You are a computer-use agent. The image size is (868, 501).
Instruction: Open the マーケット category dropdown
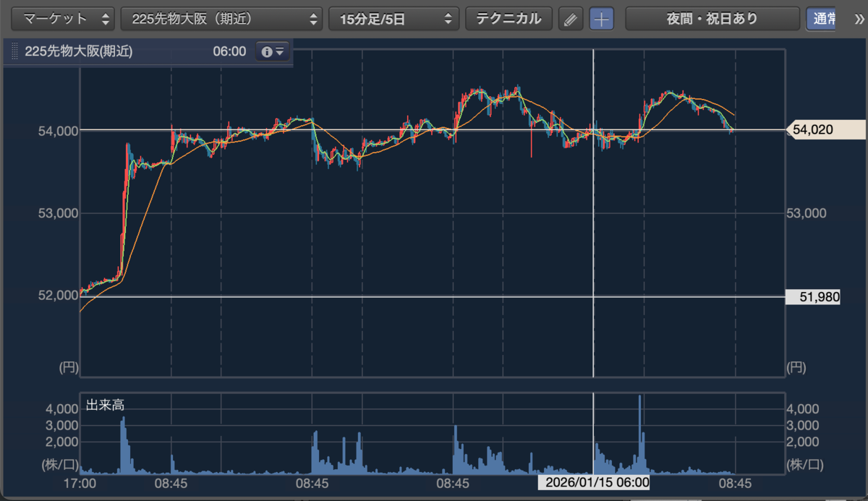pos(63,19)
